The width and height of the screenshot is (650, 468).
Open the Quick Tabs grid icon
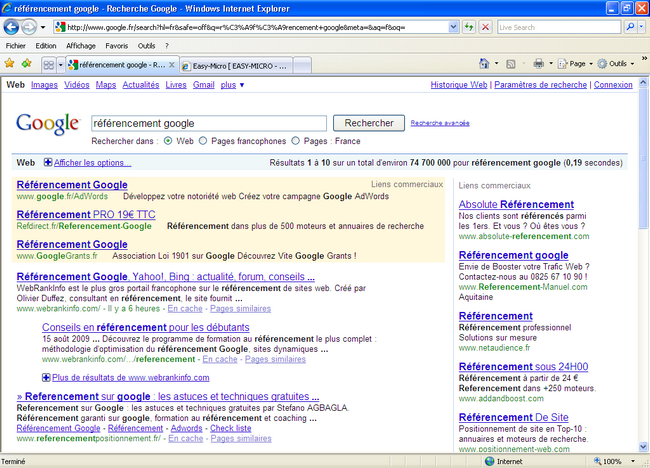49,65
